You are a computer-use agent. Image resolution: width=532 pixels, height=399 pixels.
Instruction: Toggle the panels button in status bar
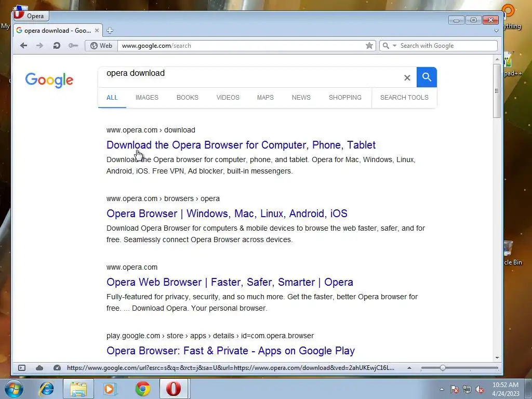click(22, 368)
